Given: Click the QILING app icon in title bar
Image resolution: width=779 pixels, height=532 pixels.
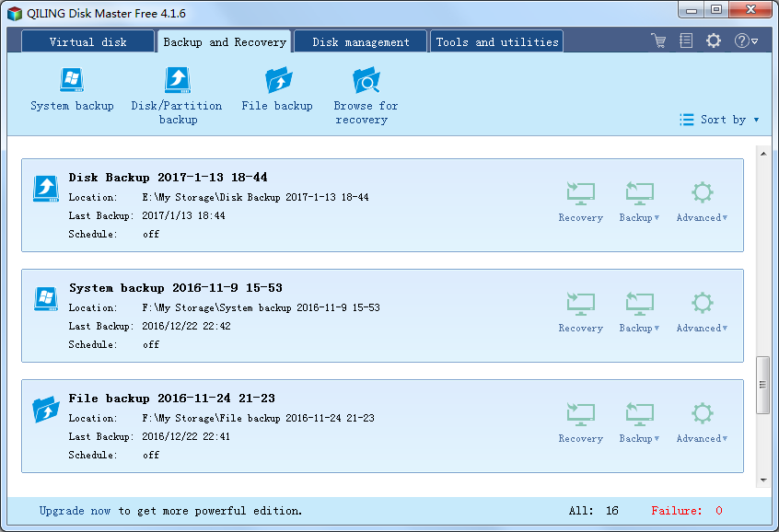Looking at the screenshot, I should pyautogui.click(x=15, y=14).
